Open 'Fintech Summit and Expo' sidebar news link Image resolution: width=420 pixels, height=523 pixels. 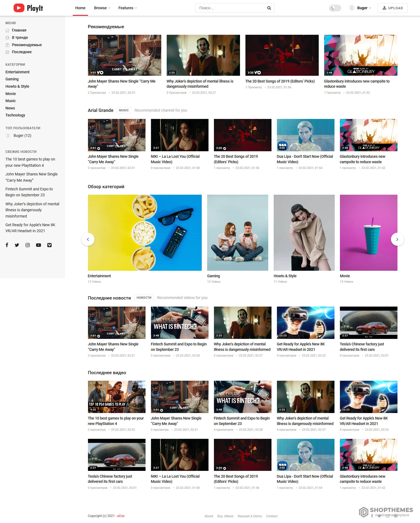tap(29, 192)
